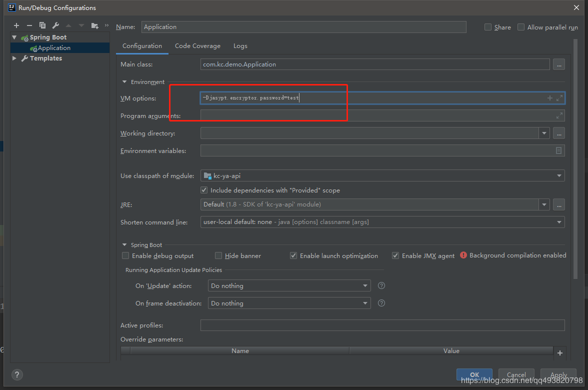Toggle the Enable debug output checkbox
The image size is (588, 390).
(125, 256)
